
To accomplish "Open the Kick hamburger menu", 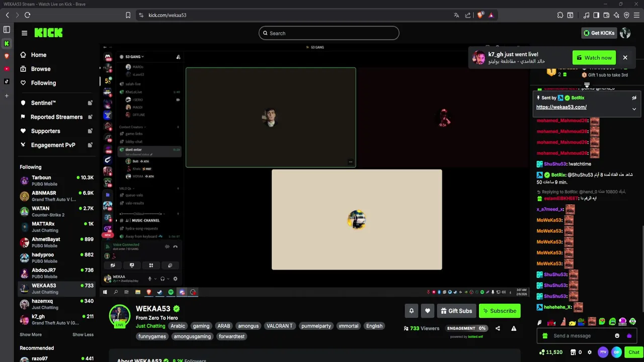I will pyautogui.click(x=24, y=33).
